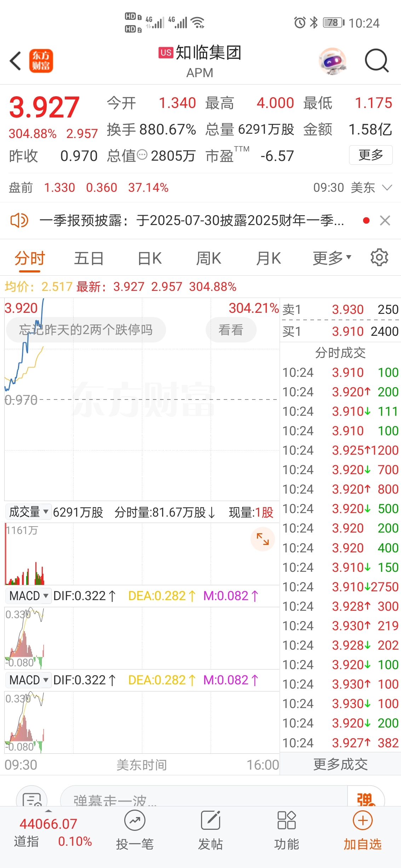Image resolution: width=401 pixels, height=868 pixels.
Task: Tap the smiley icon beside 总值
Action: coord(142,155)
